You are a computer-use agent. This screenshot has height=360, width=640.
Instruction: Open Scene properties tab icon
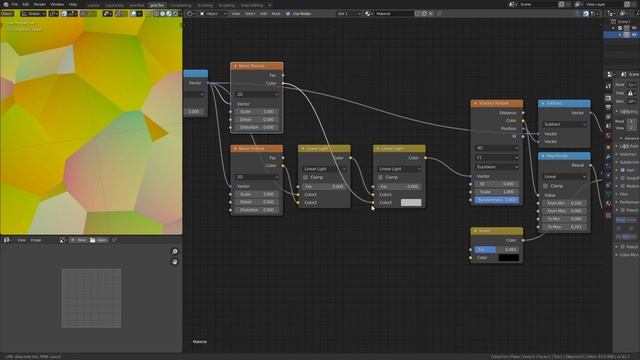point(608,126)
